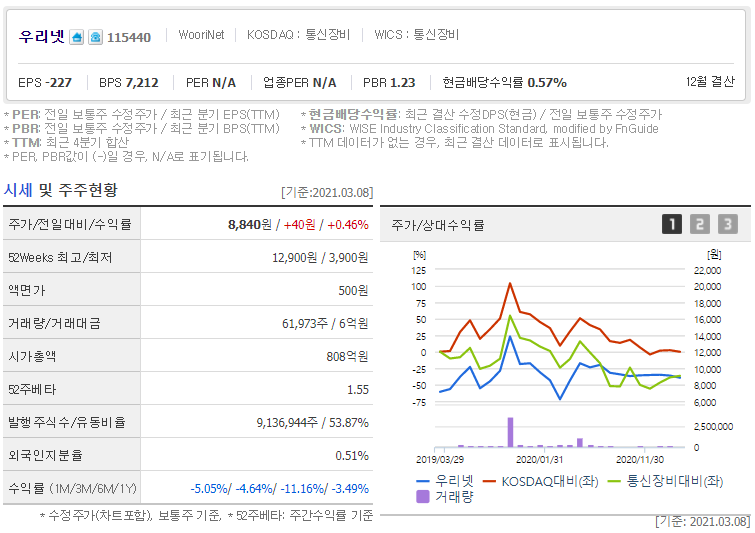
Task: Switch to chart tab 1
Action: click(x=672, y=224)
